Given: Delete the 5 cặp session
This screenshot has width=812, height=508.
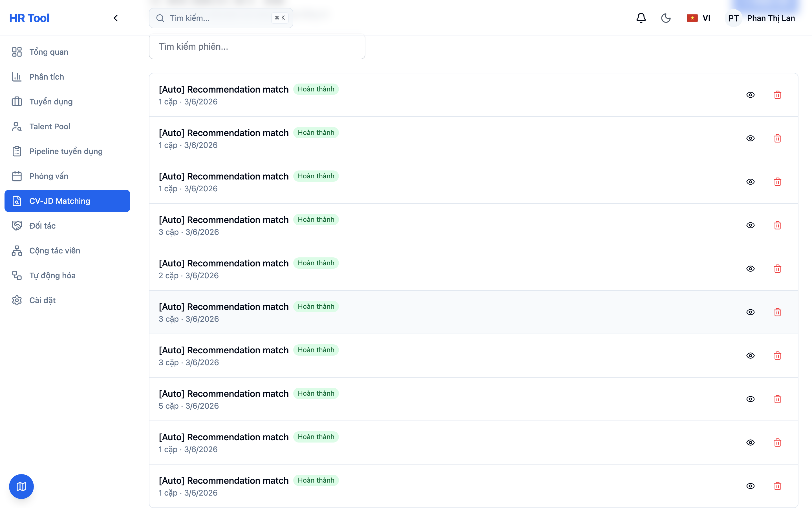Looking at the screenshot, I should pos(777,399).
